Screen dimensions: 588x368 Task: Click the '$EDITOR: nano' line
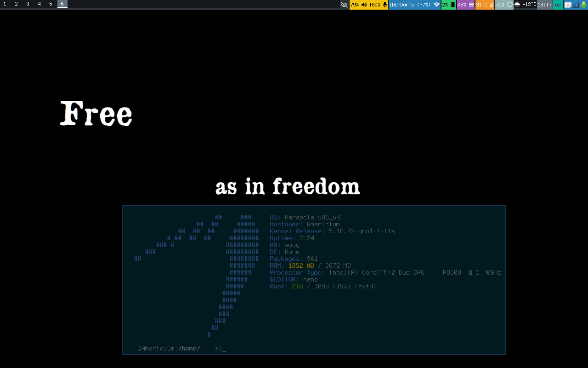coord(294,280)
